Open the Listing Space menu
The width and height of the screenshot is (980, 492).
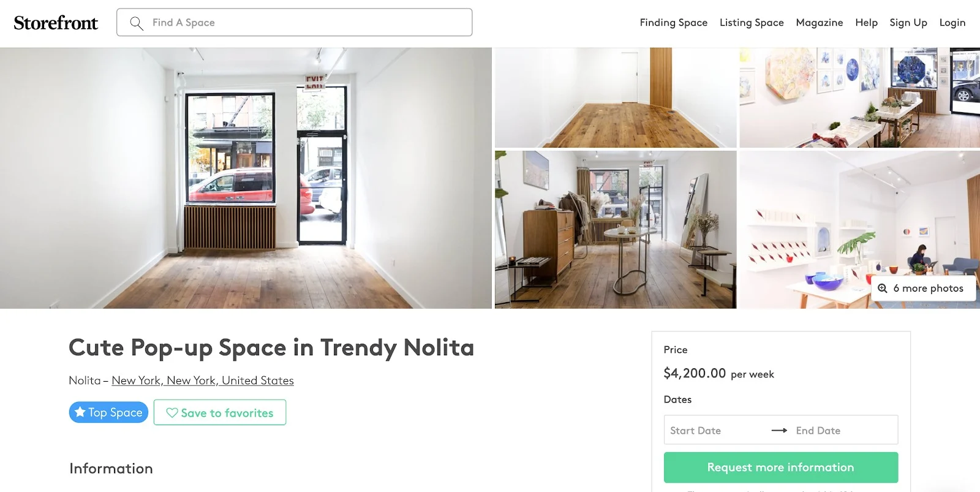pyautogui.click(x=752, y=23)
